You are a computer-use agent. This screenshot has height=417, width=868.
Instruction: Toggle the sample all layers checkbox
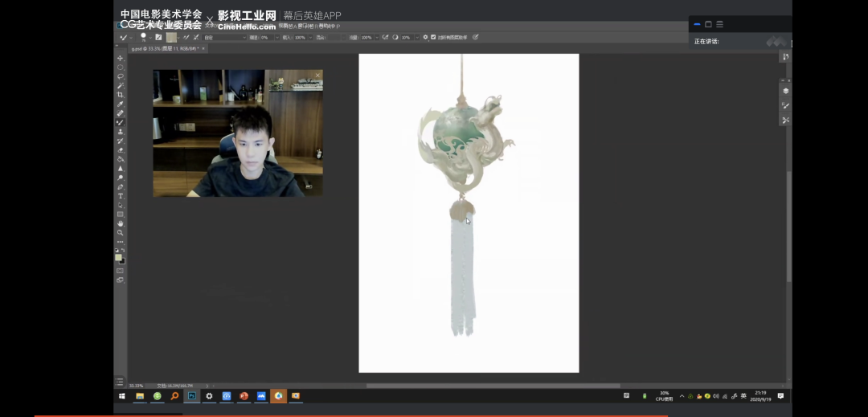(x=434, y=37)
